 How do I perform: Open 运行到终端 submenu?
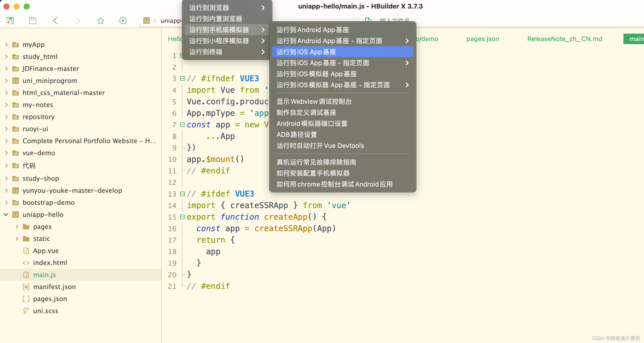(227, 52)
